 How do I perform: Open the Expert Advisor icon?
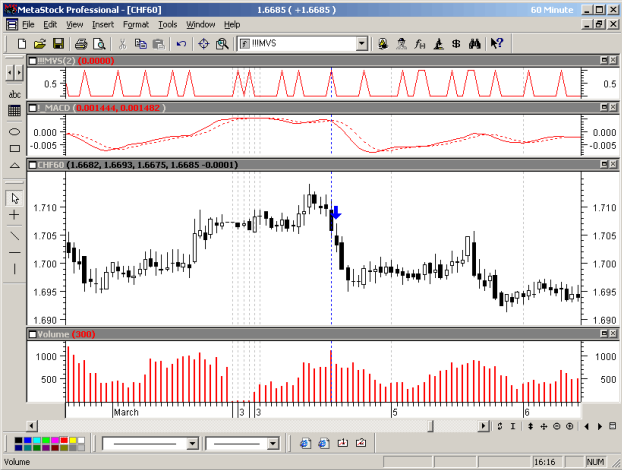click(x=383, y=44)
